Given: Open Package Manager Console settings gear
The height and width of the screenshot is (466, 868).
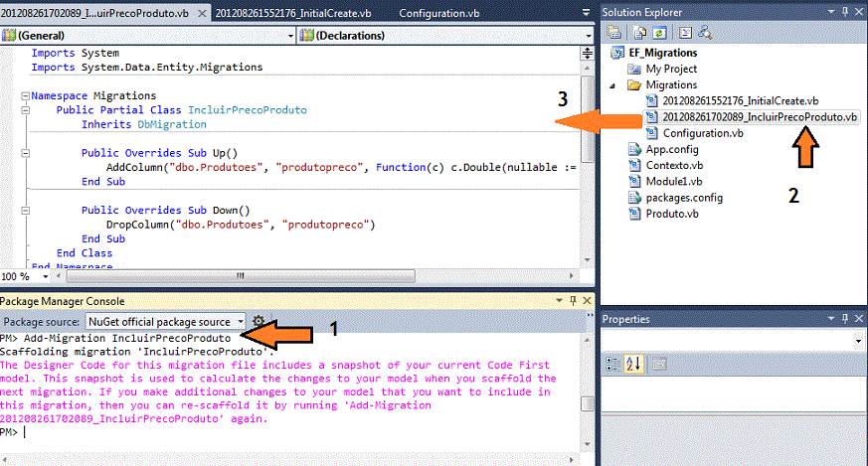Looking at the screenshot, I should (x=258, y=321).
